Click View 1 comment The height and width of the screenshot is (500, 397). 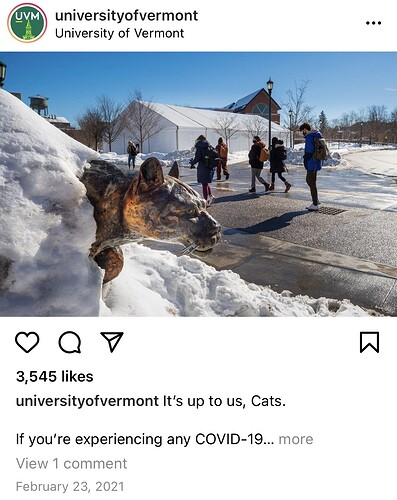tap(71, 464)
